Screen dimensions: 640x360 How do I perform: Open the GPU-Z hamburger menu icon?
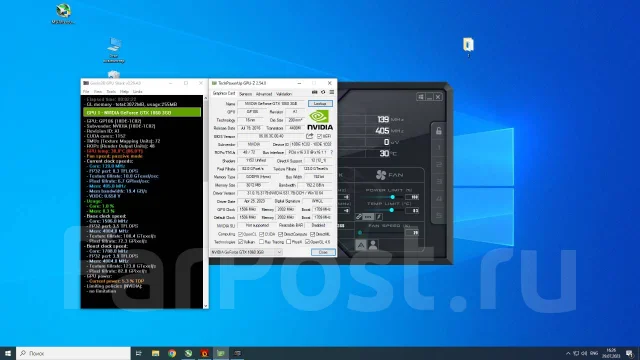pyautogui.click(x=331, y=92)
